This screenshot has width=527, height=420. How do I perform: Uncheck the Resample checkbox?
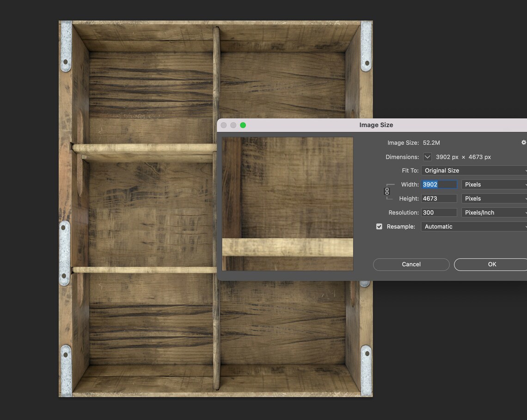(x=379, y=227)
